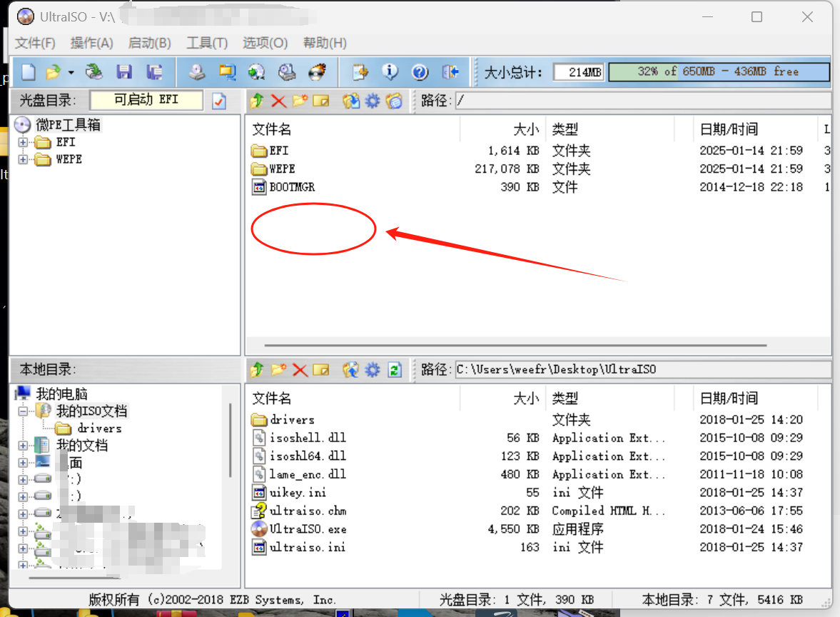Go up one level in the local directory pane

[x=257, y=369]
